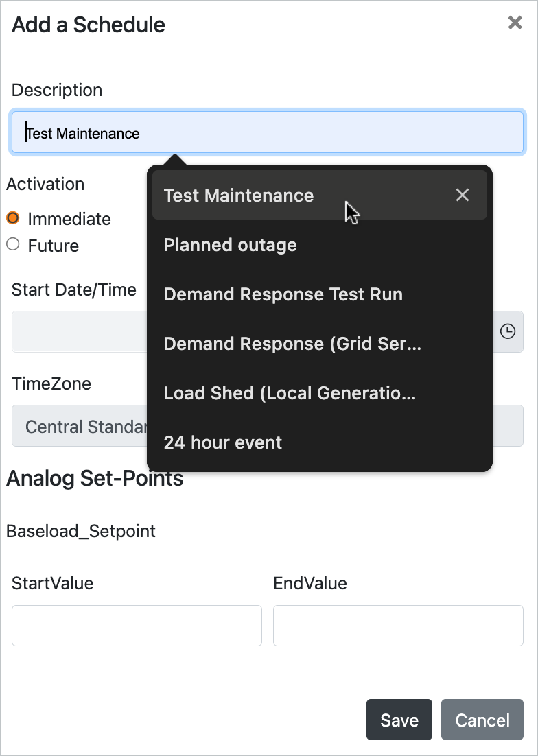Dismiss the Test Maintenance suggestion with the X
Screen dimensions: 538x756
462,195
